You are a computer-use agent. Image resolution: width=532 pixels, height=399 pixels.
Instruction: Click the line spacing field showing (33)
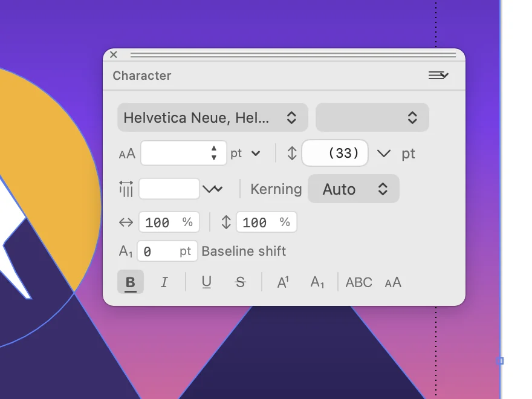335,153
